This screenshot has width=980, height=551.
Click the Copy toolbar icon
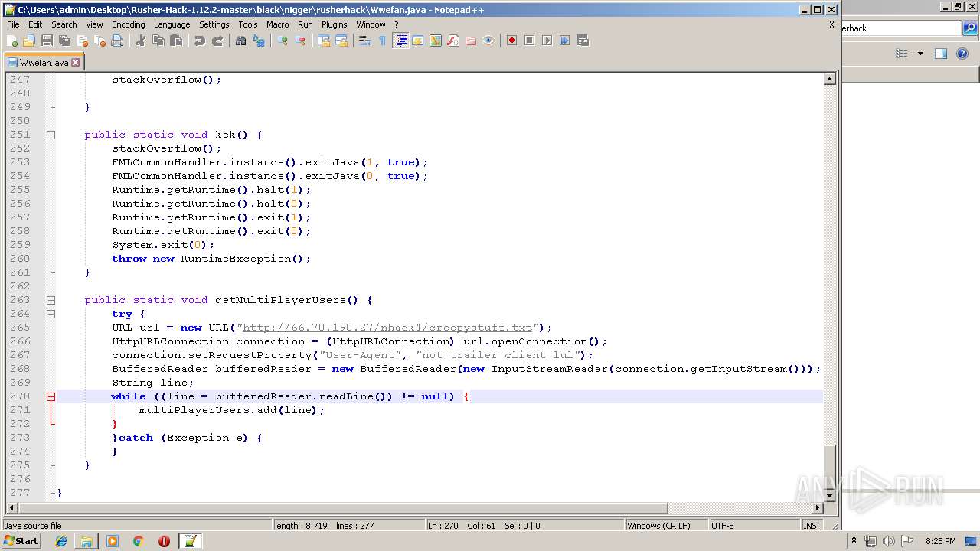click(158, 41)
